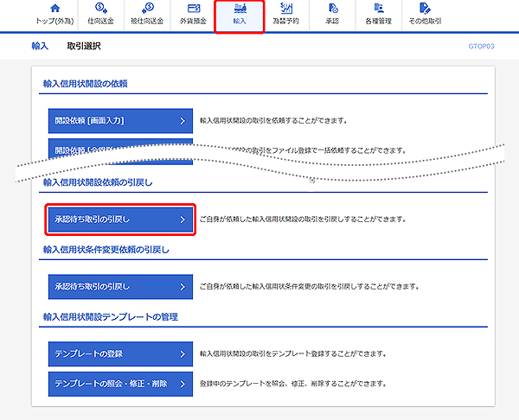Click text 輸入信用状開設の取引をテンプレート登録することができます。
The width and height of the screenshot is (519, 420).
[293, 353]
